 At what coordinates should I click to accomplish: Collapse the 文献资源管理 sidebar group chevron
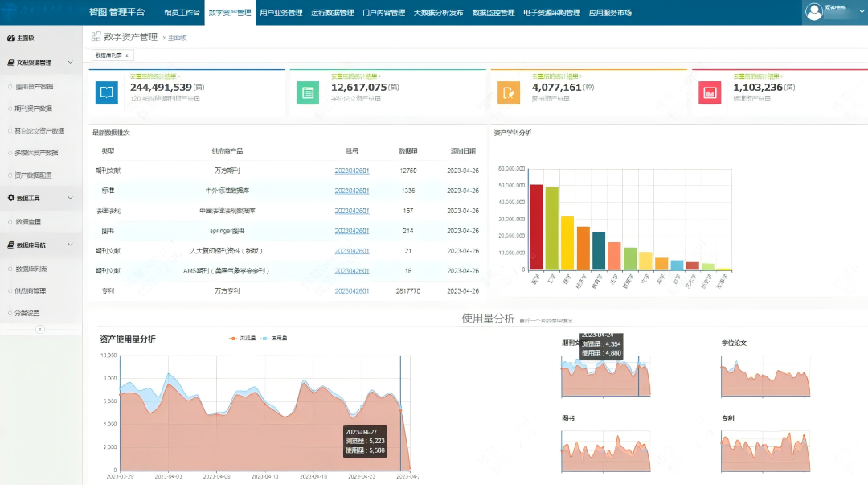point(70,62)
